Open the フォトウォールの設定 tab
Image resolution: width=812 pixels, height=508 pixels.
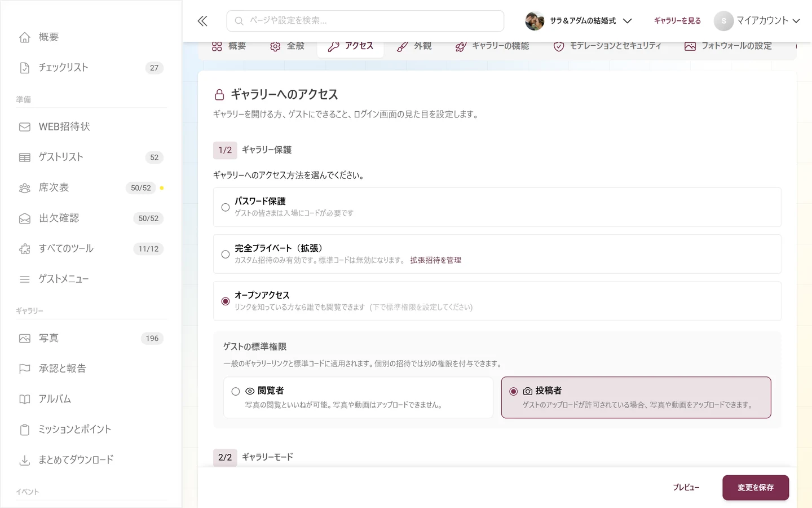[x=728, y=46]
